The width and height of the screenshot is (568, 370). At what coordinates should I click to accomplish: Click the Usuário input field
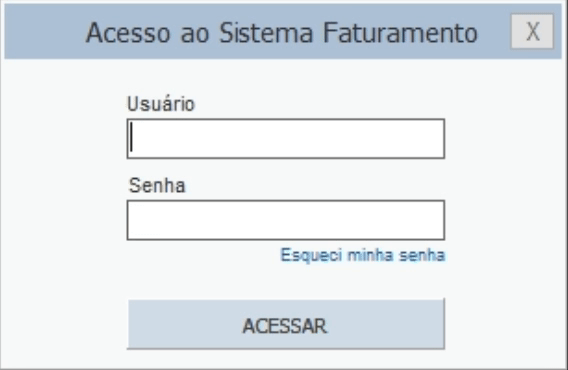pos(286,138)
